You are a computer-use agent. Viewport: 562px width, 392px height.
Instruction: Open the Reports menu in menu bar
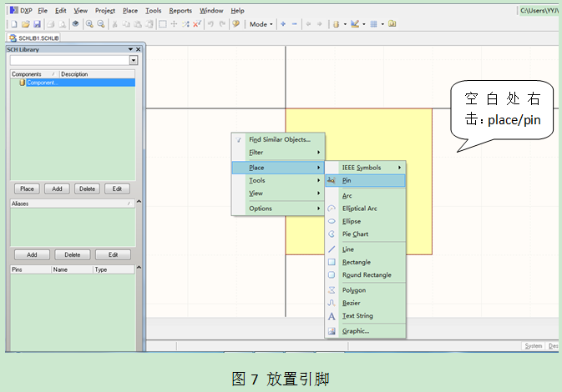(180, 11)
